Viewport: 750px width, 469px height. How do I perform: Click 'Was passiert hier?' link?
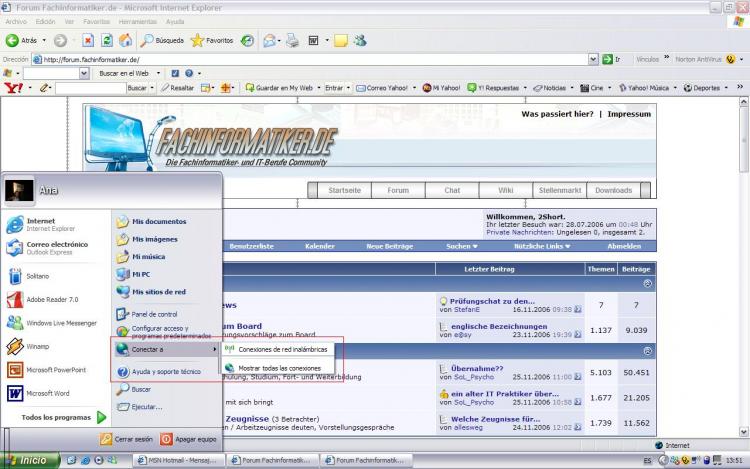557,114
